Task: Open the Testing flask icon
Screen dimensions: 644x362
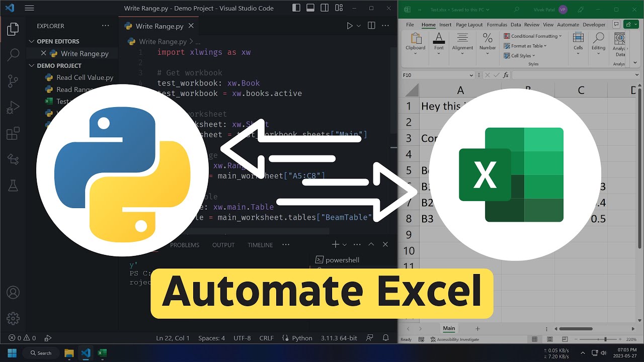Action: (x=13, y=186)
